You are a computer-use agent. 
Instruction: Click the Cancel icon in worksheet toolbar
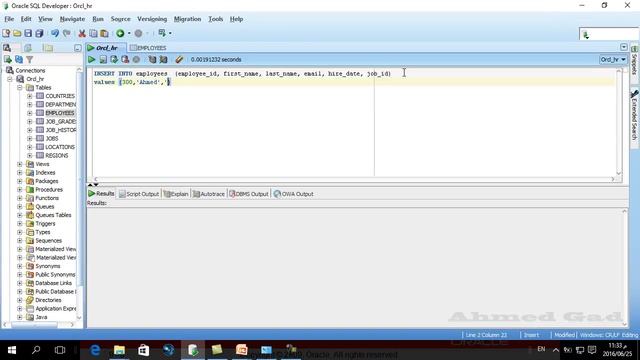tap(136, 60)
